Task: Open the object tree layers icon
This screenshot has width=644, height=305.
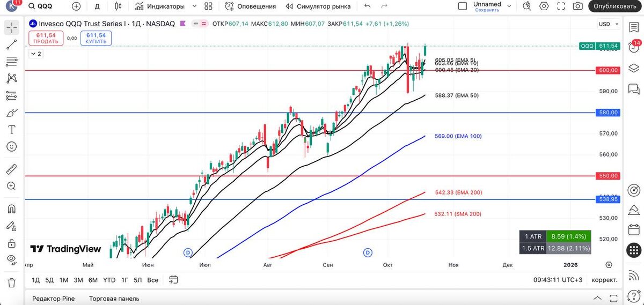Action: [634, 67]
